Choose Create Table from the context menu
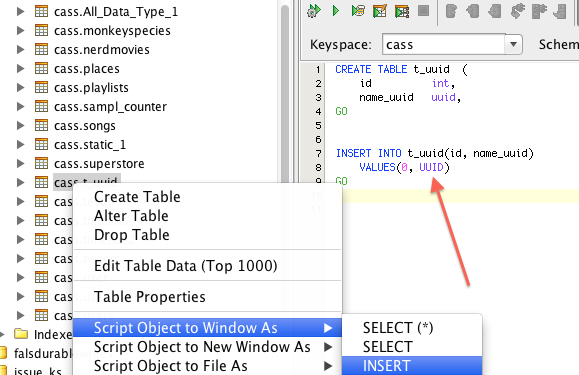This screenshot has width=579, height=375. tap(207, 197)
